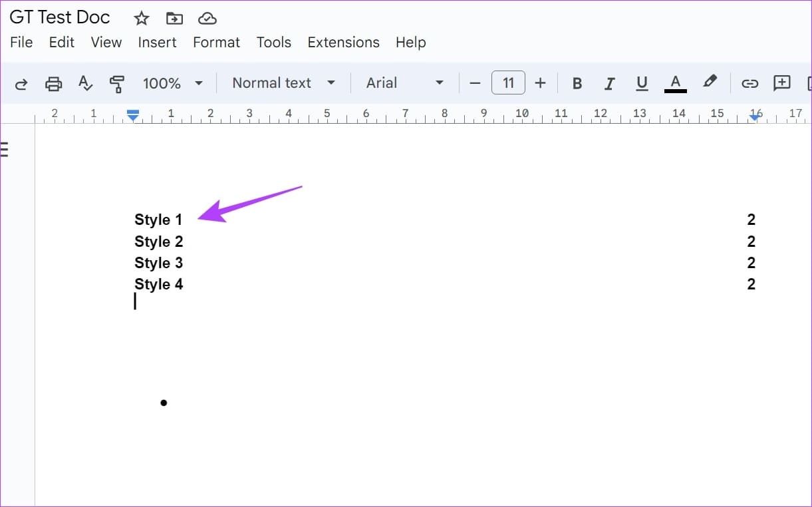Click the Style 1 table of contents entry

point(158,220)
